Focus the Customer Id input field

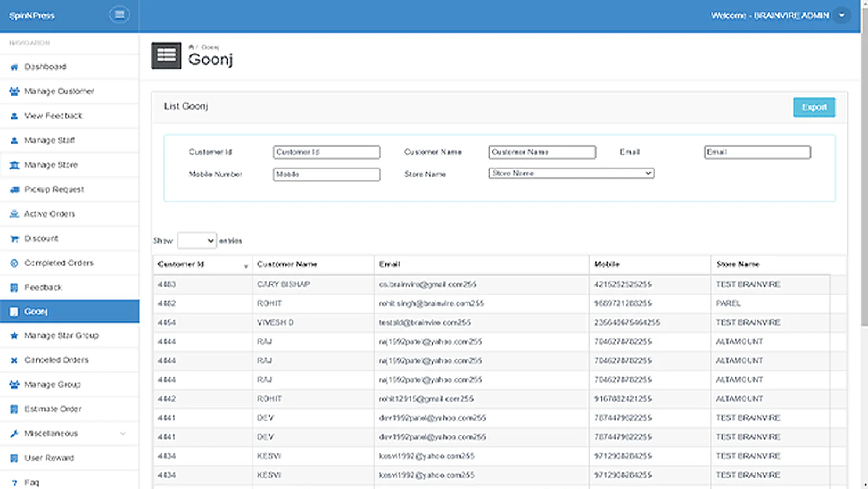(x=327, y=152)
